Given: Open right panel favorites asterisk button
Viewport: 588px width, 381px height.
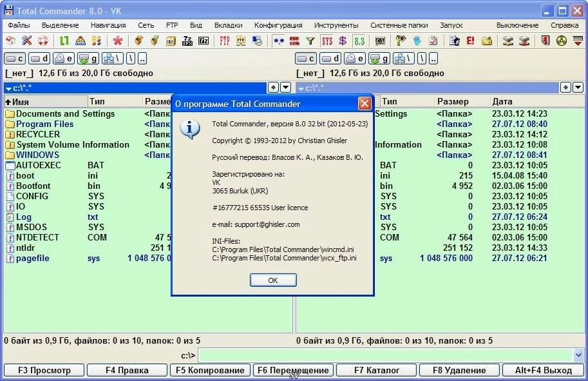Looking at the screenshot, I should [565, 88].
